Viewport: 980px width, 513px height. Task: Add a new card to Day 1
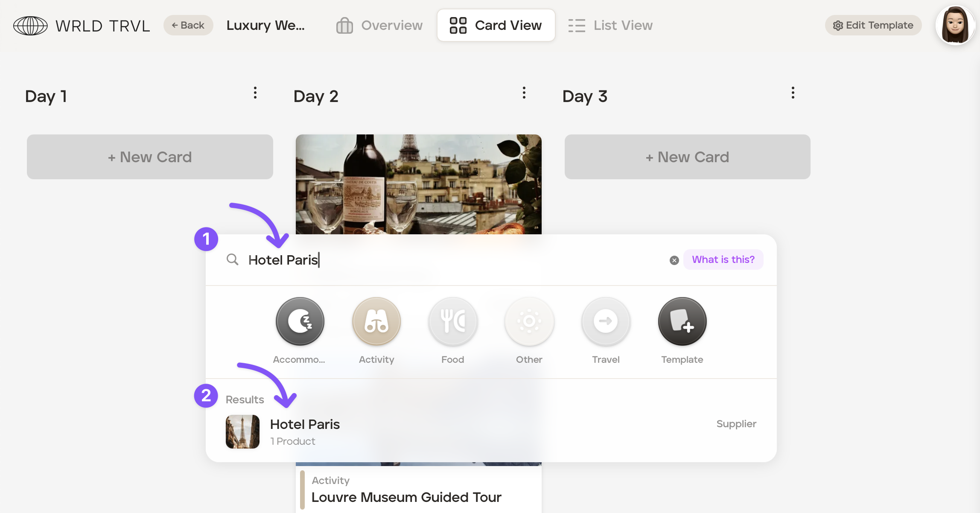click(x=150, y=157)
